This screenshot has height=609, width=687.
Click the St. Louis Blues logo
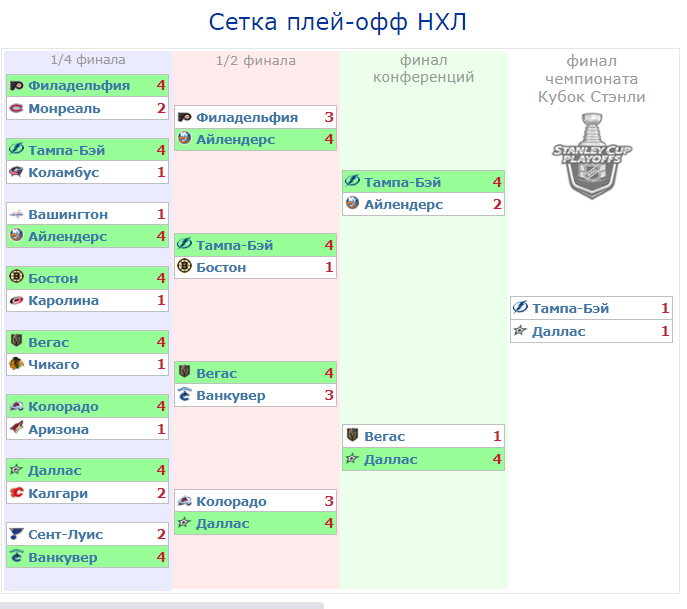coord(16,535)
